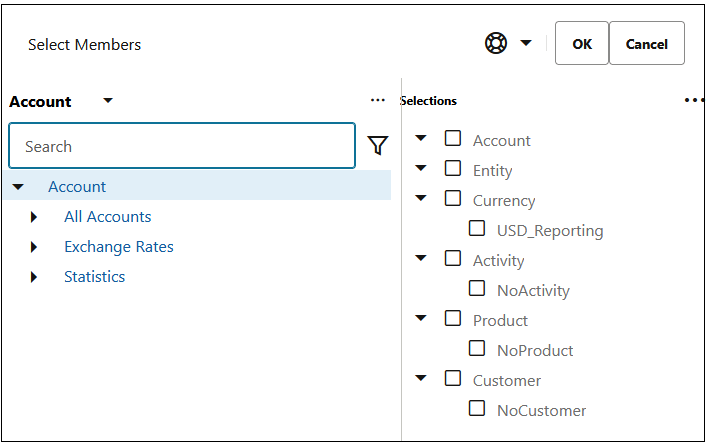The image size is (707, 448).
Task: Click the filter funnel icon beside Search
Action: (x=378, y=146)
